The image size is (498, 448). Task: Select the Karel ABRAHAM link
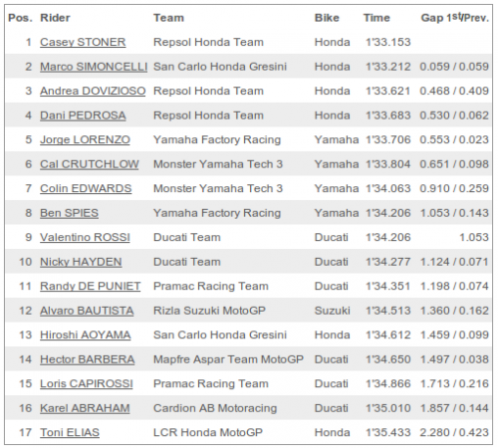(85, 408)
